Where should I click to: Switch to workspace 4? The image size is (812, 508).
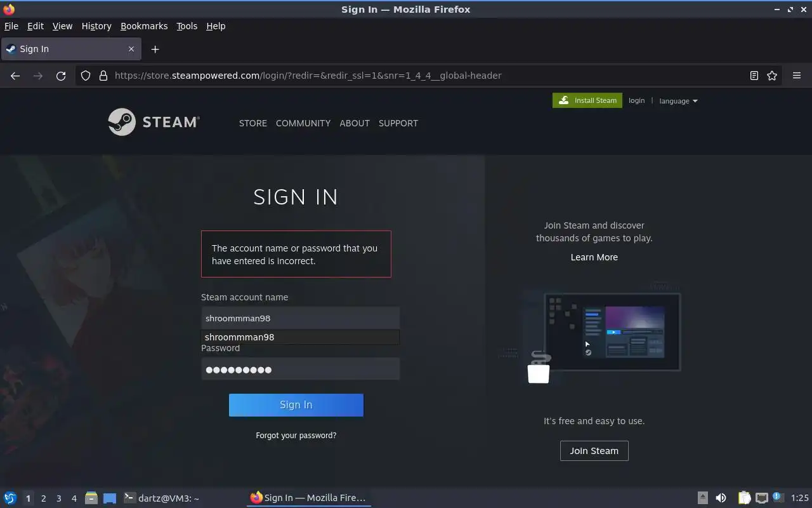(74, 498)
